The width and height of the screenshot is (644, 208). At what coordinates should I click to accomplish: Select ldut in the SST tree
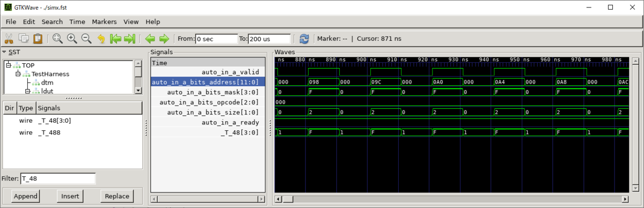(x=48, y=91)
